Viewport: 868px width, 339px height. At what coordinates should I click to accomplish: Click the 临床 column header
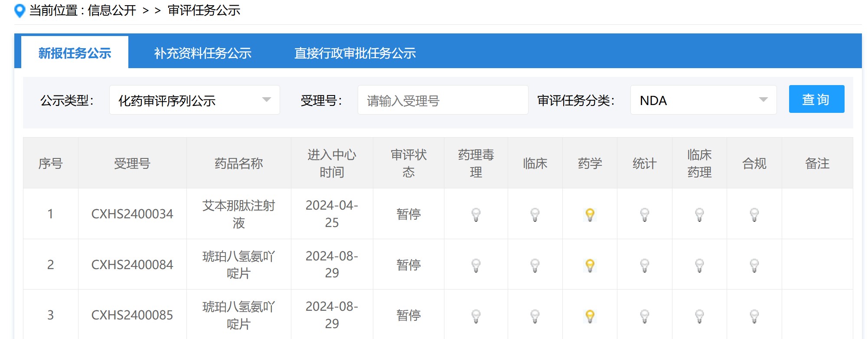535,163
